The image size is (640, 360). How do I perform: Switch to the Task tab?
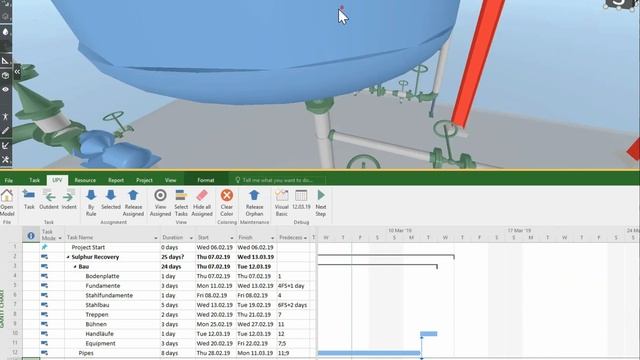pos(34,180)
